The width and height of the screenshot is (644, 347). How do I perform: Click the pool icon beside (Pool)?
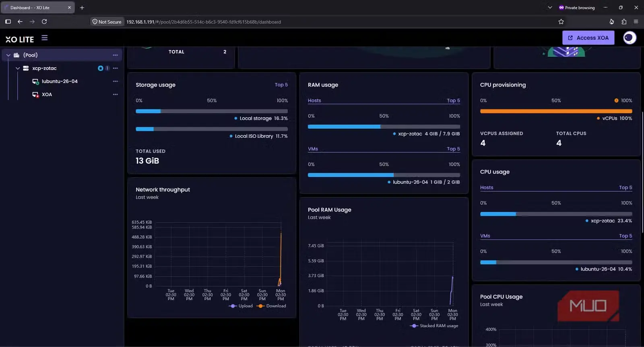coord(17,55)
